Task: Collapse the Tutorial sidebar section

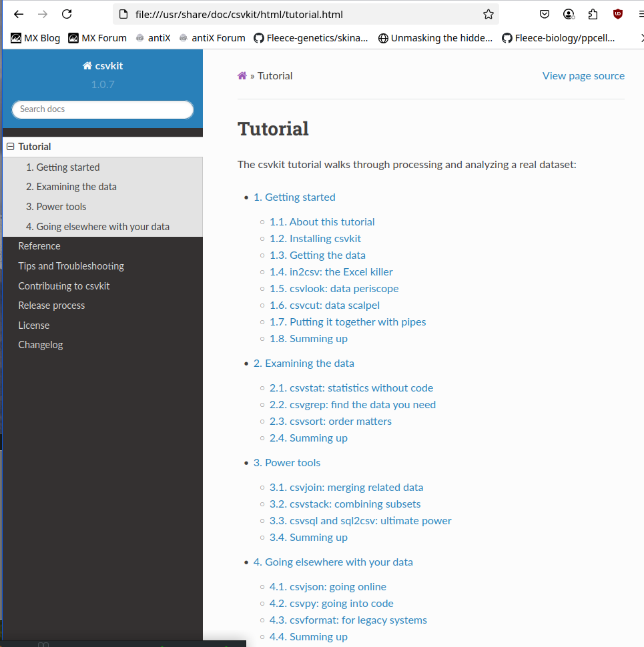Action: click(10, 147)
